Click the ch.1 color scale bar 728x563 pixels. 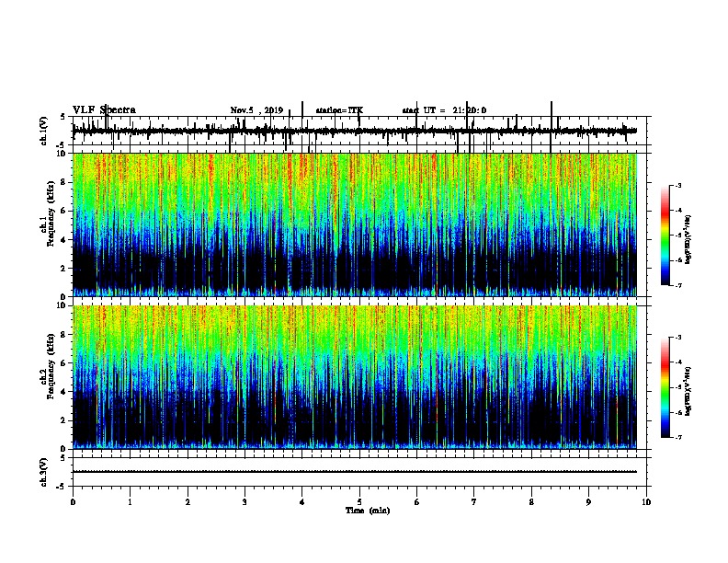tap(665, 236)
